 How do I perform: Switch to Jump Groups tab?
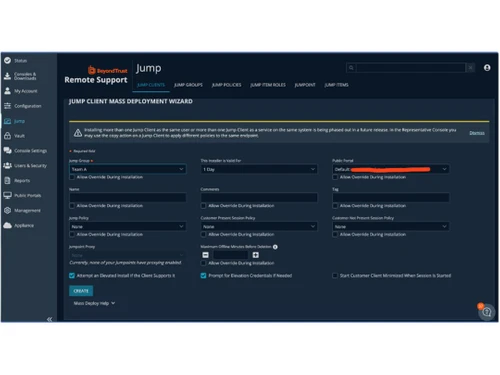188,85
